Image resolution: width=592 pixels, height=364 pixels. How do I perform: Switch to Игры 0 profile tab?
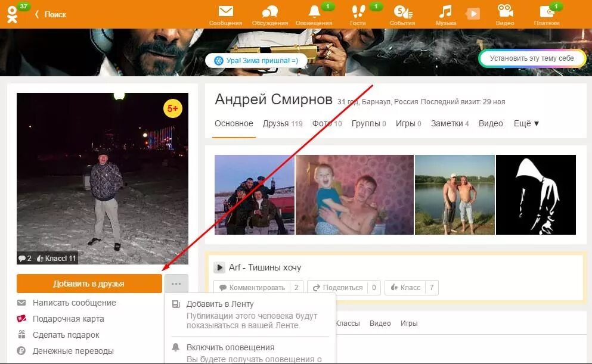coord(408,123)
